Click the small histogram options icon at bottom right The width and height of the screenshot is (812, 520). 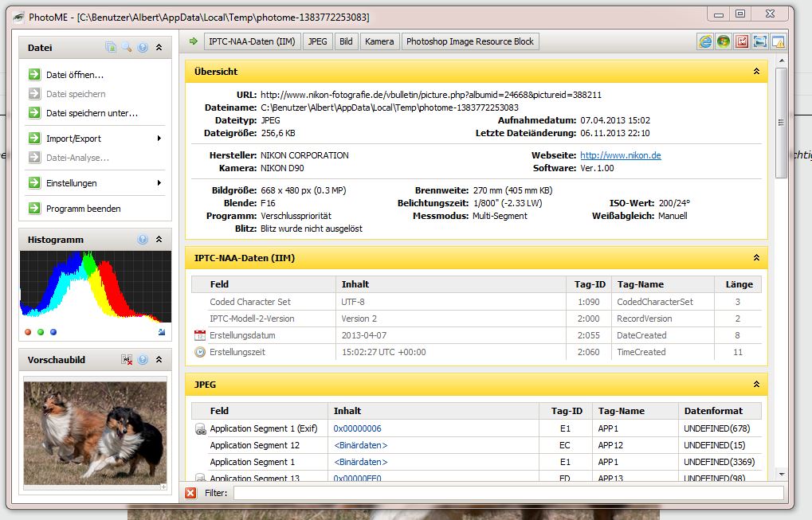pos(162,332)
